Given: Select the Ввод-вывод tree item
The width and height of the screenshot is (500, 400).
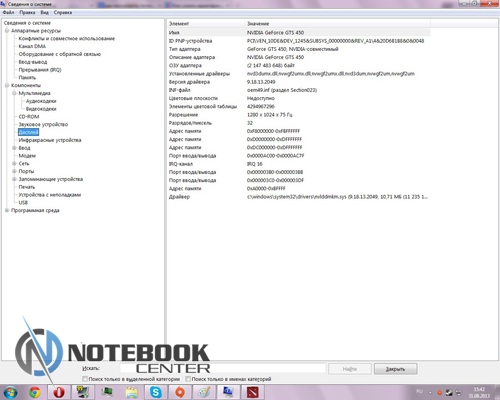Looking at the screenshot, I should tap(33, 62).
